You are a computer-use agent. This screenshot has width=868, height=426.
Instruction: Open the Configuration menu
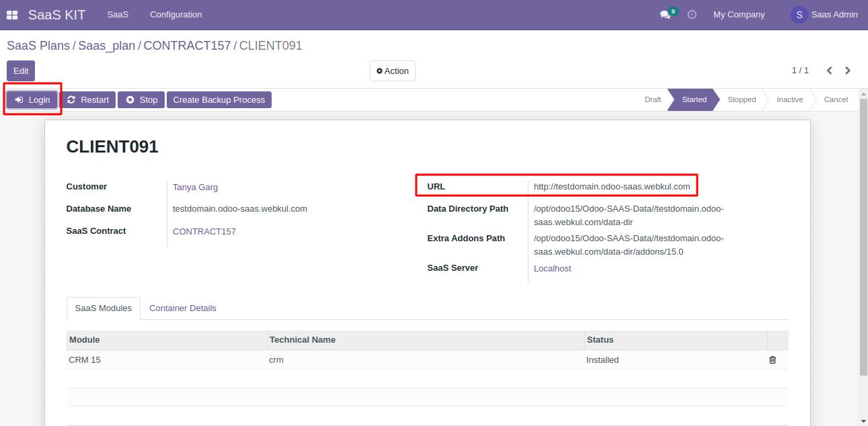(x=175, y=14)
